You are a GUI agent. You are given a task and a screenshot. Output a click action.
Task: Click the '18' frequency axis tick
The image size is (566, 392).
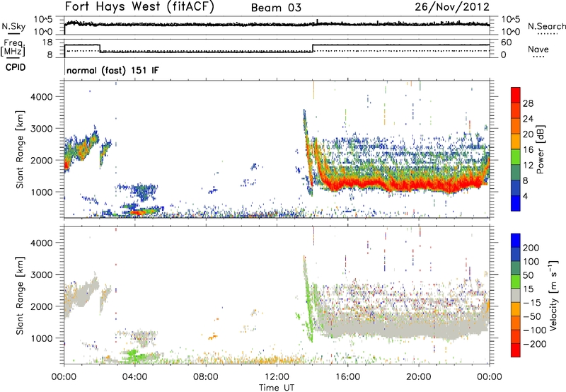(x=47, y=42)
